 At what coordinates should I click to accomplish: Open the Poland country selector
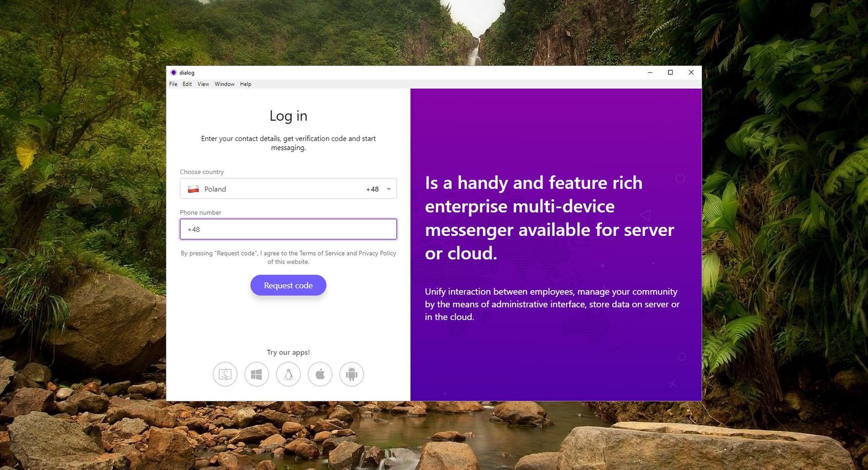[288, 189]
